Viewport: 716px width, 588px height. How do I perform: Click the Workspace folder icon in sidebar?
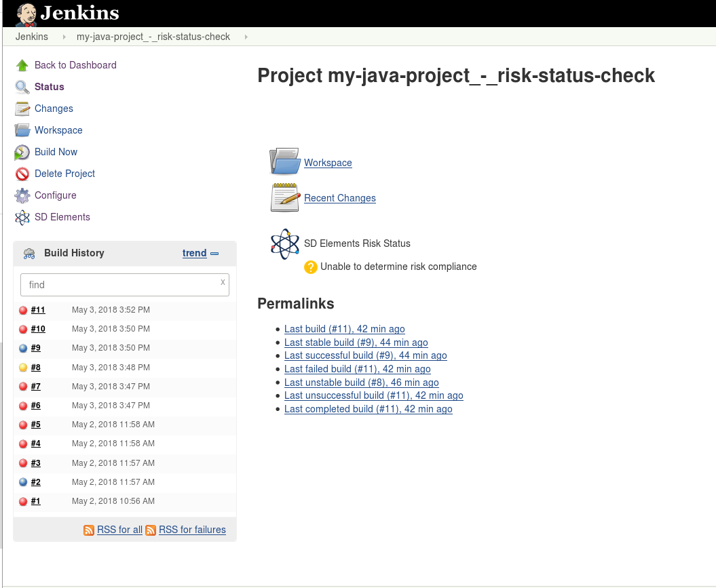click(x=22, y=130)
